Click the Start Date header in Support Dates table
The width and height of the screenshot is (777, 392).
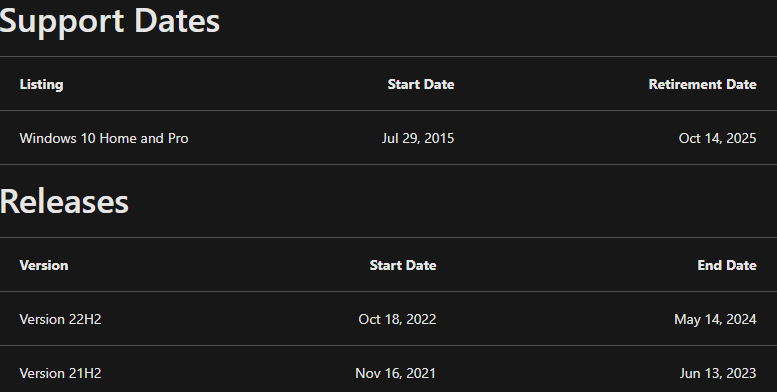tap(421, 84)
